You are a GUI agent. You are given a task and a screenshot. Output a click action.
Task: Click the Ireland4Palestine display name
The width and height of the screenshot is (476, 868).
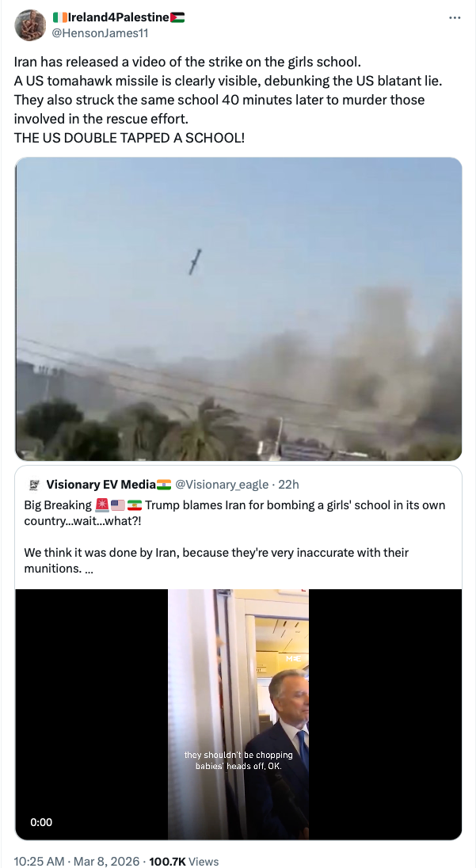119,17
